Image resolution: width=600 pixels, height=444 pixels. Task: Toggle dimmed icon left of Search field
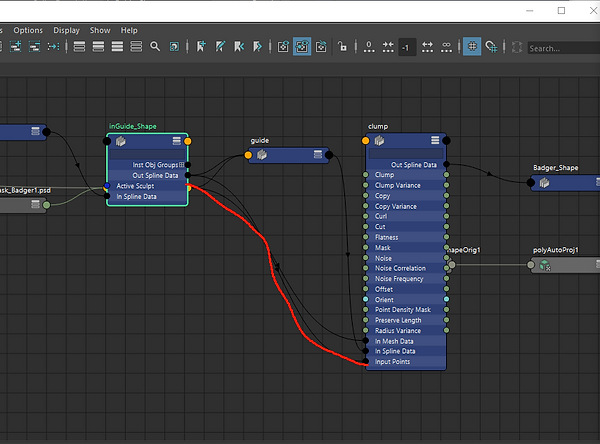coord(517,47)
